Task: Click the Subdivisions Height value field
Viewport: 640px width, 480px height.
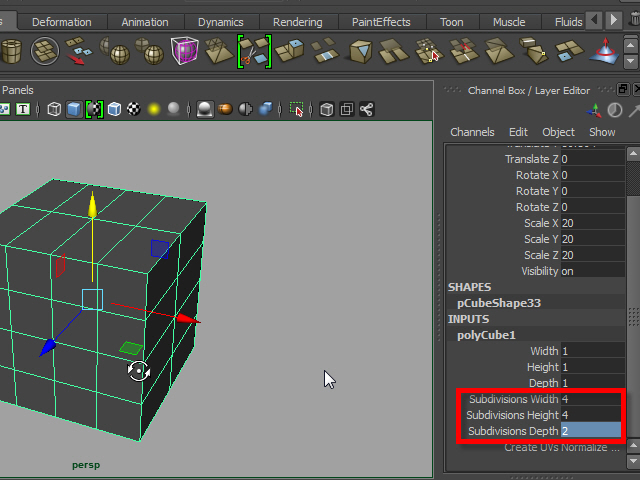Action: tap(591, 415)
